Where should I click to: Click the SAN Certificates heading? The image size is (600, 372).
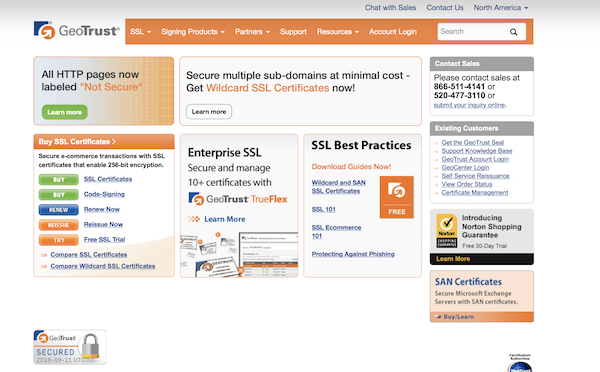(x=468, y=282)
